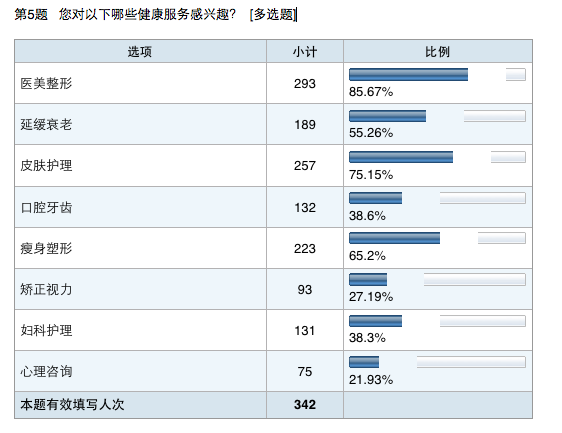Click the 口腔牙齿 option label
The height and width of the screenshot is (433, 562).
(46, 208)
